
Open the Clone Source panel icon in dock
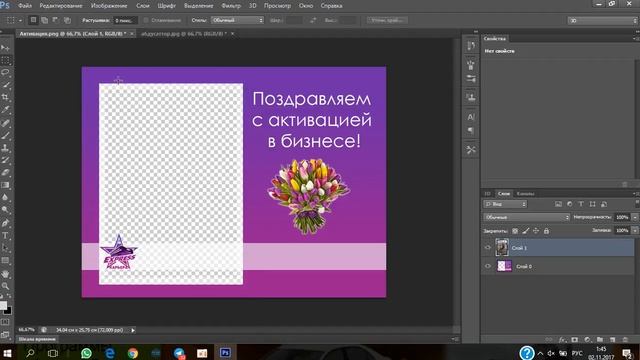471,98
